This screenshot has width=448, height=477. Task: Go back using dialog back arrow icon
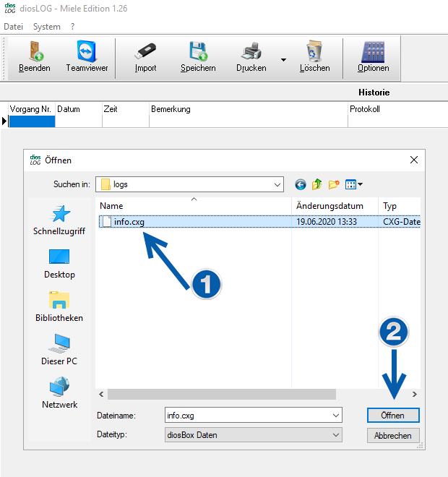(x=301, y=184)
